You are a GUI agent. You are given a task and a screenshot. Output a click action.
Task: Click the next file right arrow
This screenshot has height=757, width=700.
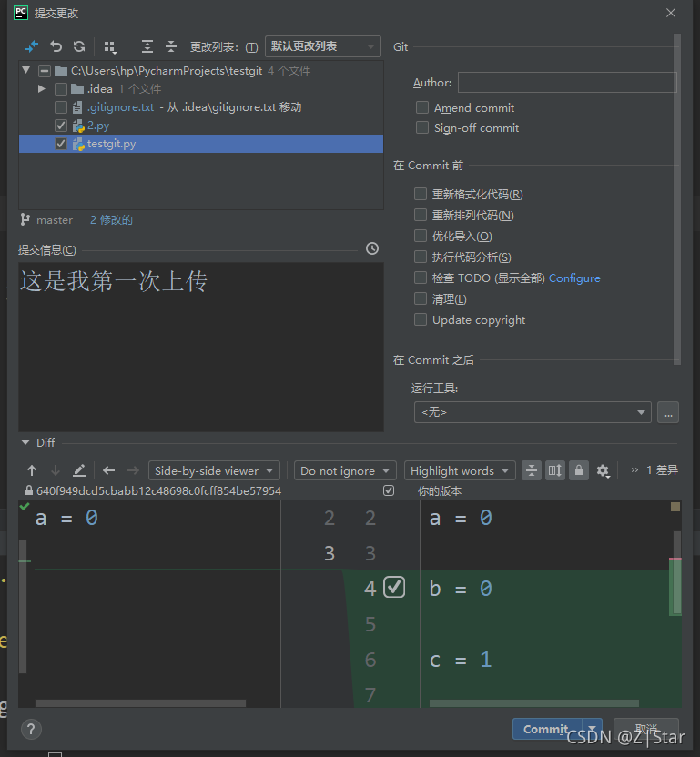(133, 470)
